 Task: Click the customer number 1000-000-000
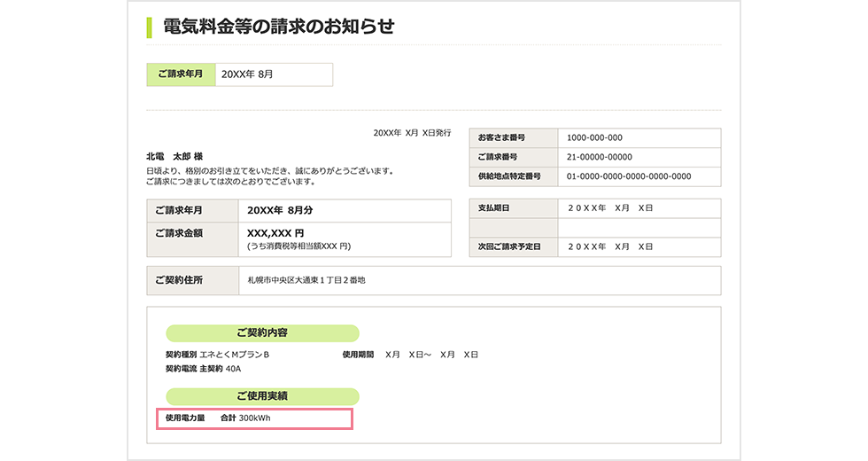[x=594, y=137]
